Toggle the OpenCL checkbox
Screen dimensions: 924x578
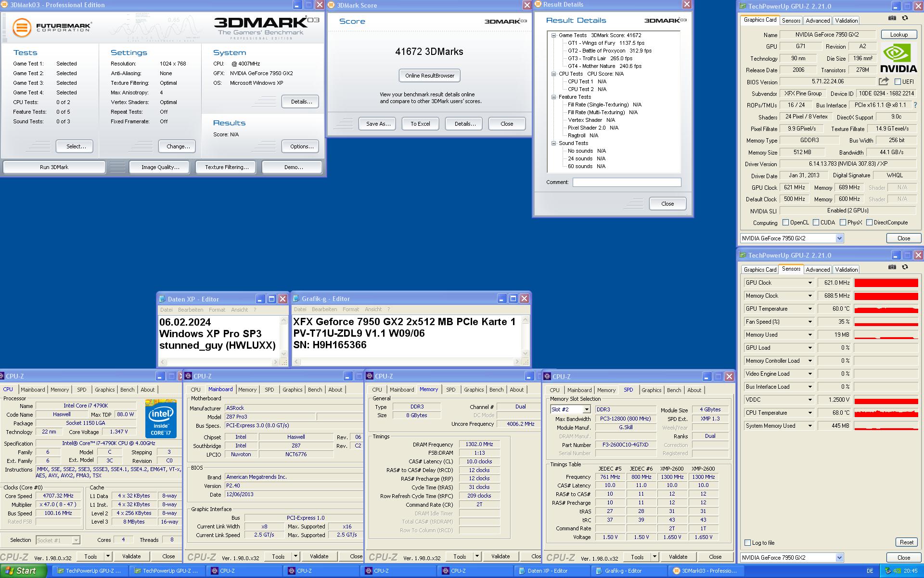point(786,223)
